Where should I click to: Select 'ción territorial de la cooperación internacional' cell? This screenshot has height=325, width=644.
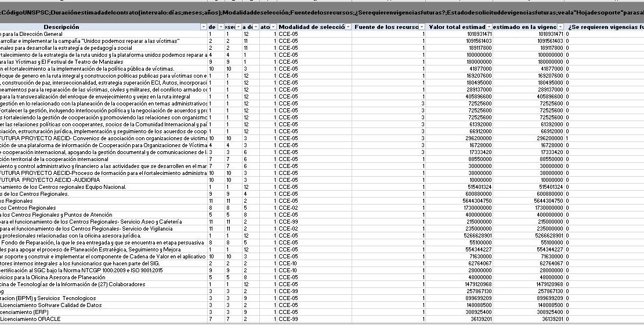click(x=103, y=159)
